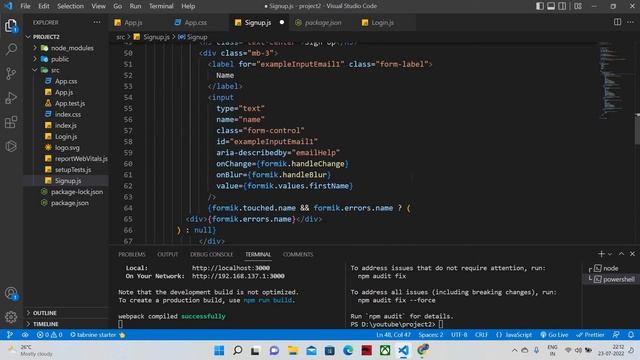This screenshot has width=640, height=360.
Task: Switch to the App.css editor tab
Action: click(x=195, y=22)
